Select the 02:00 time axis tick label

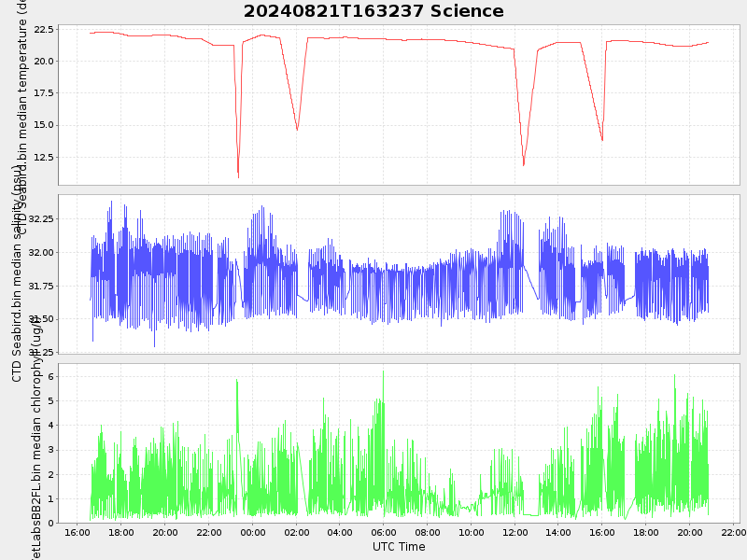296,532
